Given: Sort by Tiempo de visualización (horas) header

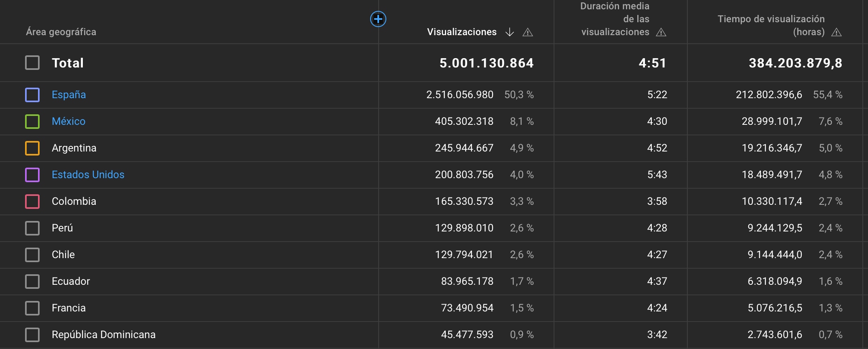Looking at the screenshot, I should (771, 25).
